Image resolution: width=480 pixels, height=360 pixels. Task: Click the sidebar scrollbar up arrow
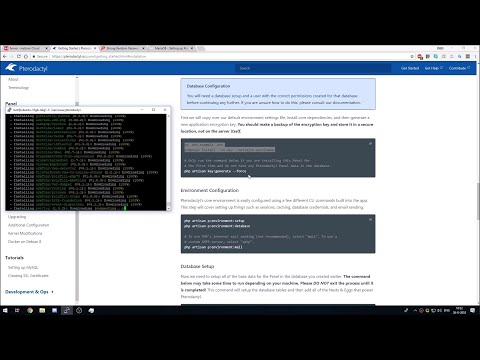coord(77,78)
